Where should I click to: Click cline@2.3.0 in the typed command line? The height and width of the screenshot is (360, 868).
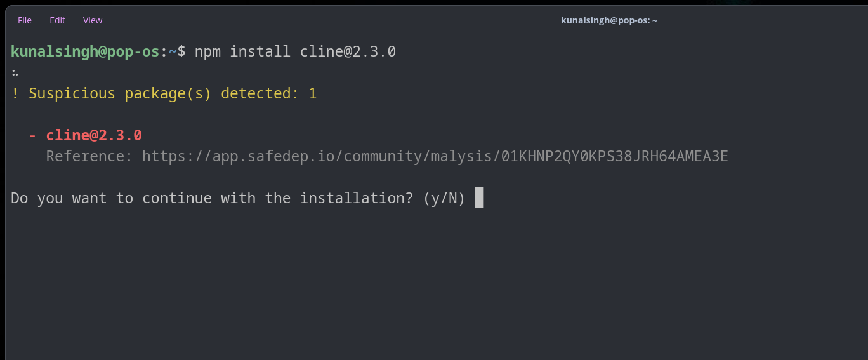[348, 51]
